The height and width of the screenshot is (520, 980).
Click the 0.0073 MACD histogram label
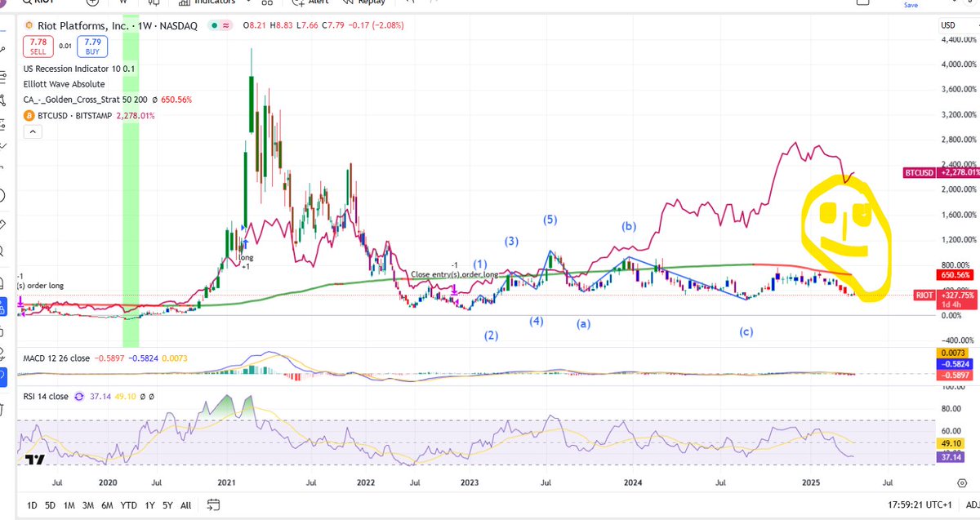pos(952,352)
